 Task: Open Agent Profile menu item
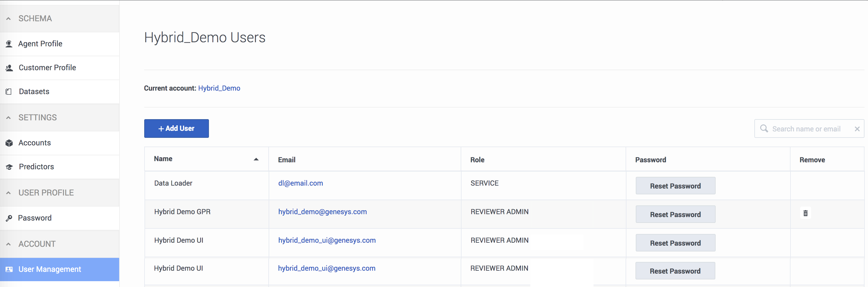click(60, 44)
